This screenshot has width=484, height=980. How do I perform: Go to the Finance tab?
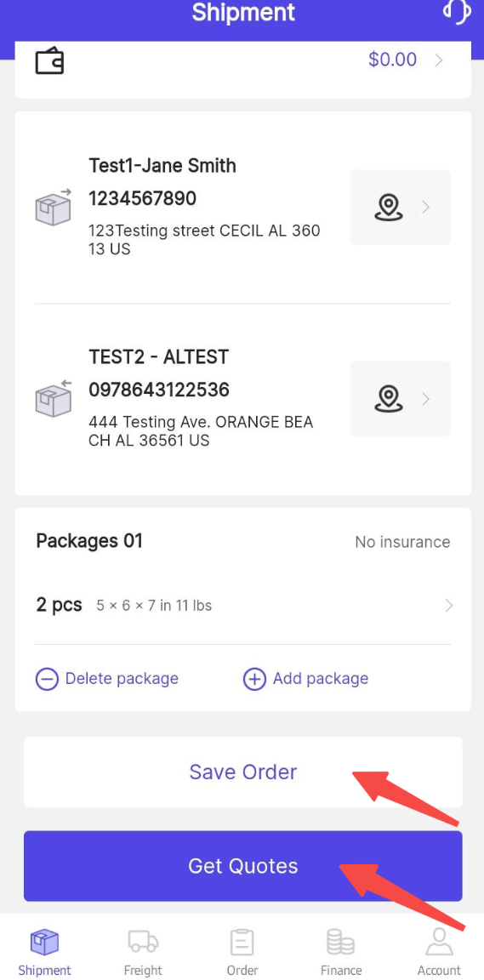pos(341,953)
